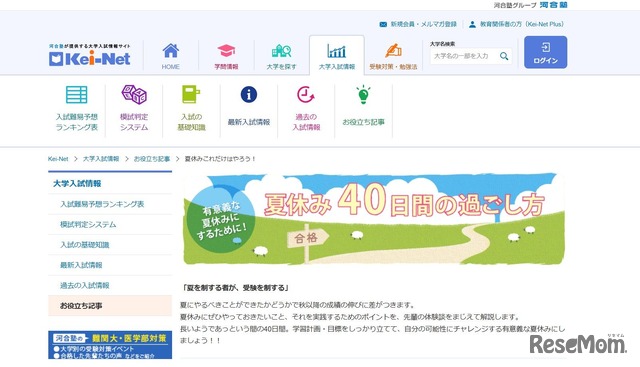Select お役立ち記事 in the sidebar
Viewport: 640px width, 367px height.
click(110, 306)
